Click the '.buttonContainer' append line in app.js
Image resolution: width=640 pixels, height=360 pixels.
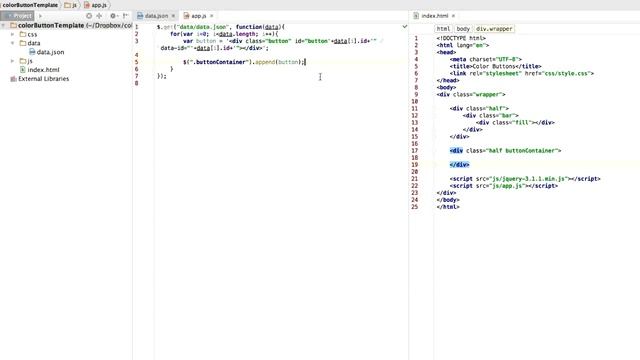[x=244, y=62]
